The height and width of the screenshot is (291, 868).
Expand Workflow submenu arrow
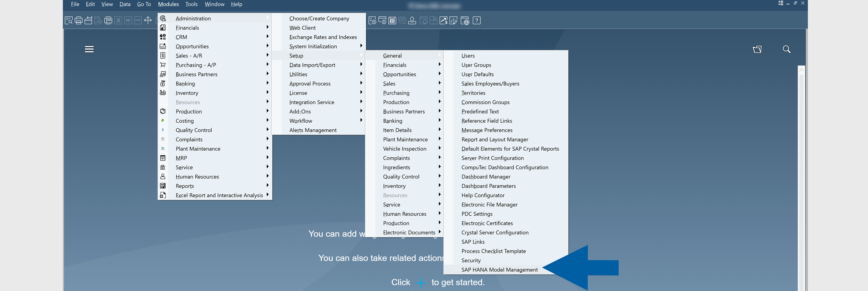coord(361,120)
